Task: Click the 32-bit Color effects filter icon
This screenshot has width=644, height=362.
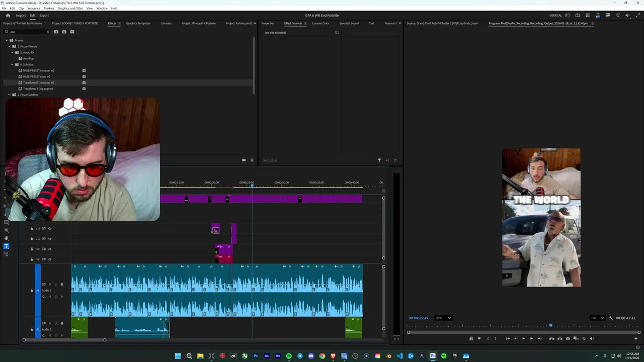Action: pyautogui.click(x=64, y=32)
